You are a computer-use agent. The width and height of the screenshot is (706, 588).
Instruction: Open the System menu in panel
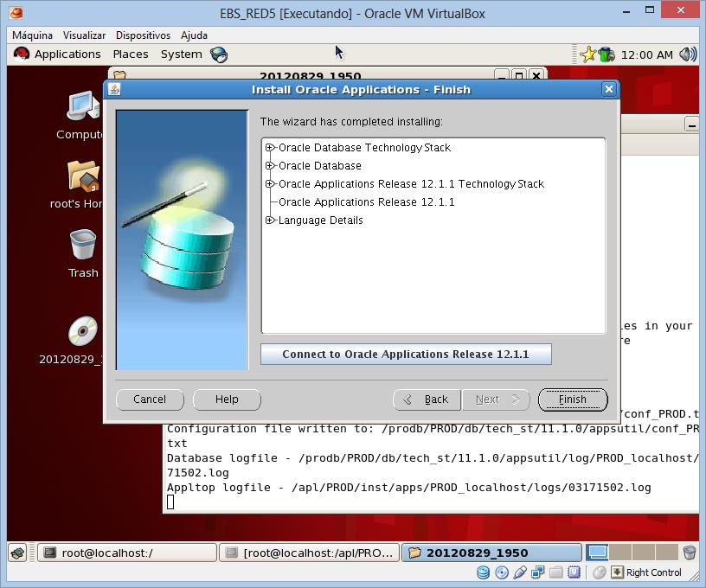pos(181,54)
